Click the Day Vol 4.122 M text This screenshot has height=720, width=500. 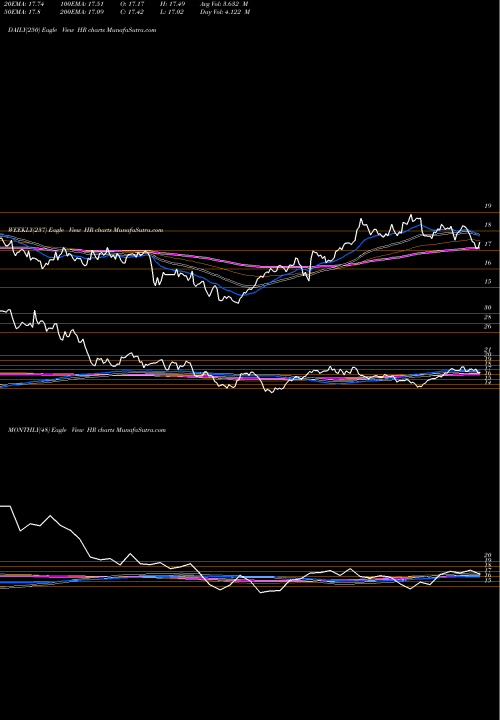(x=225, y=12)
